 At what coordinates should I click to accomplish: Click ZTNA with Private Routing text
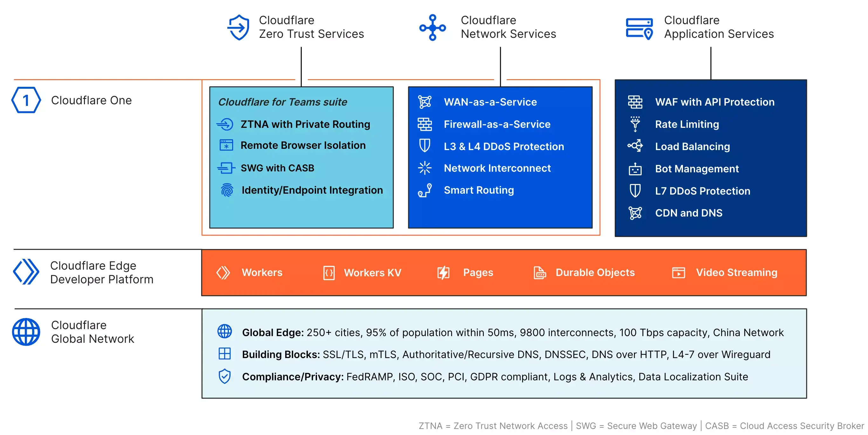click(x=305, y=124)
